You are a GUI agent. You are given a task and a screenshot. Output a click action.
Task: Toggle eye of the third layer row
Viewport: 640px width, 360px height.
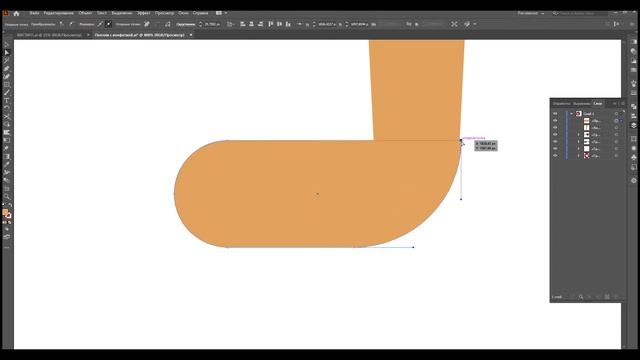coord(555,127)
